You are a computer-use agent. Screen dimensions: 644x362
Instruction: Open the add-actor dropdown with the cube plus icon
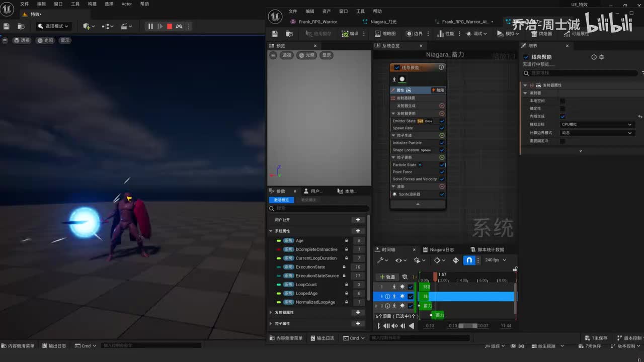pyautogui.click(x=89, y=26)
